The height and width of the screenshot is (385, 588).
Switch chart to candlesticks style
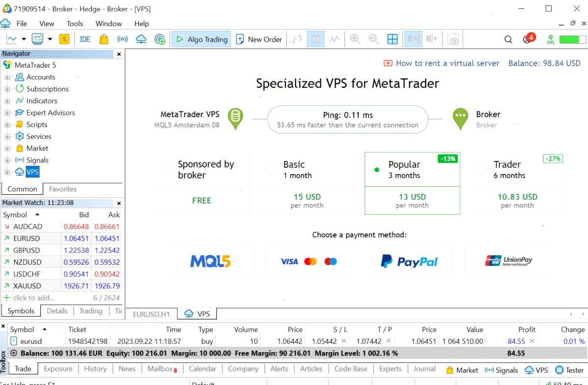316,39
